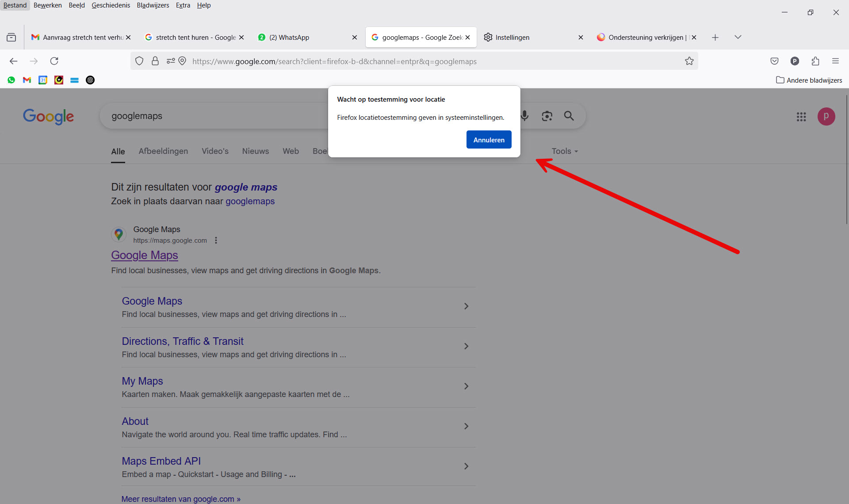Viewport: 849px width, 504px height.
Task: Close the Instellingen tab
Action: [x=581, y=38]
